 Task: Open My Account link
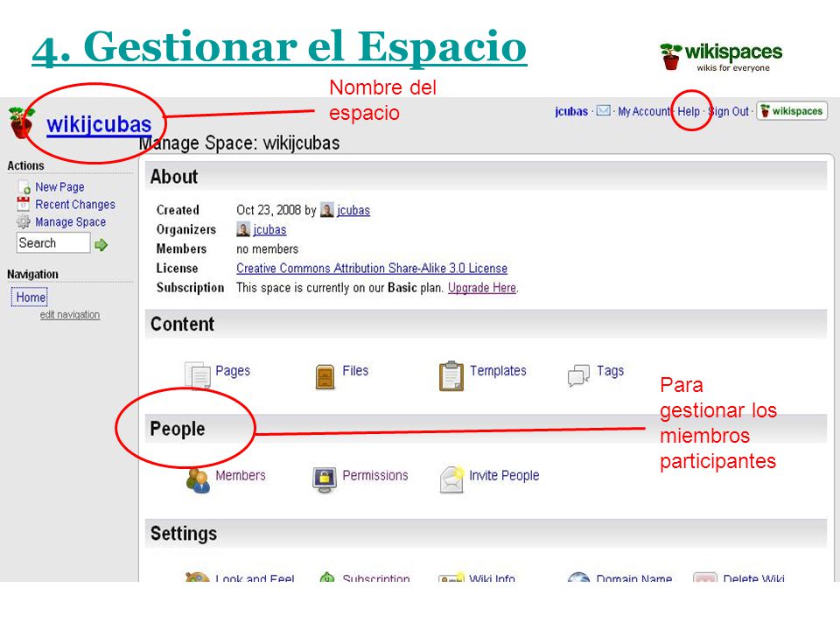point(644,111)
